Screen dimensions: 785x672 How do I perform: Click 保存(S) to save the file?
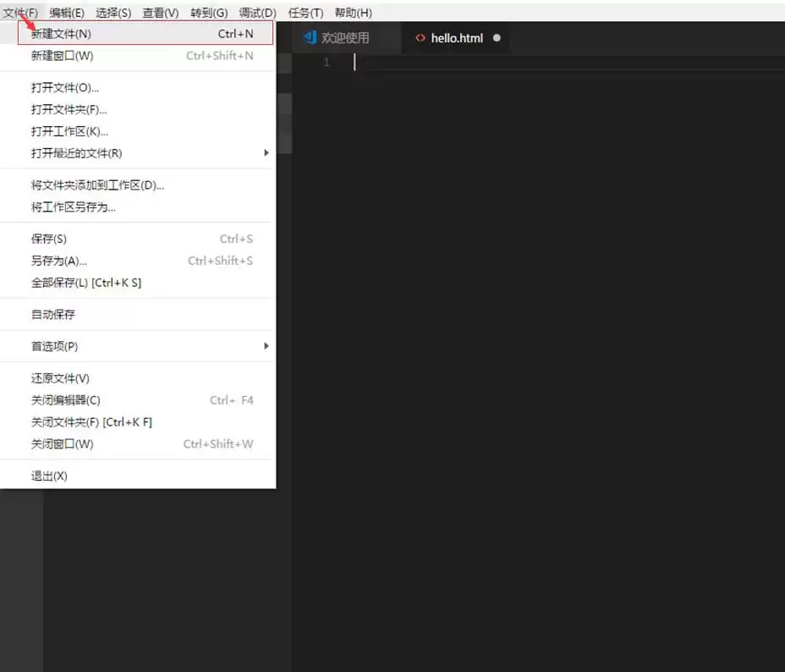coord(49,239)
